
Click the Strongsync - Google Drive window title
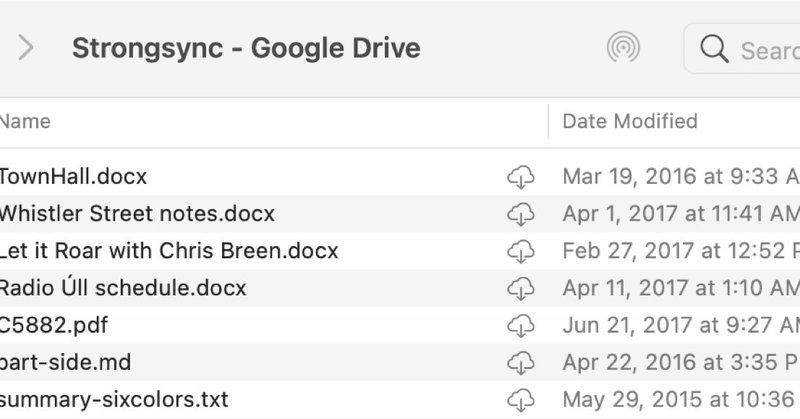(246, 49)
